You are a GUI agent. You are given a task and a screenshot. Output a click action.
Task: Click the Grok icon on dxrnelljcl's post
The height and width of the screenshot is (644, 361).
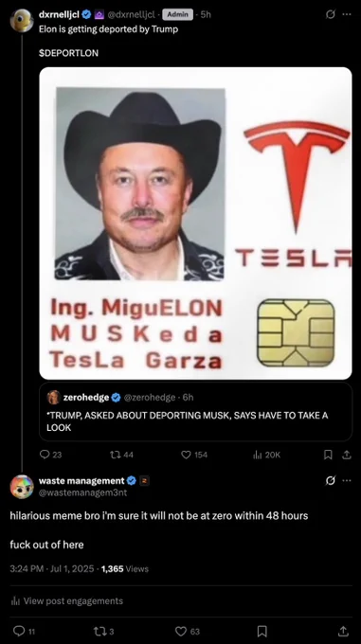point(330,14)
